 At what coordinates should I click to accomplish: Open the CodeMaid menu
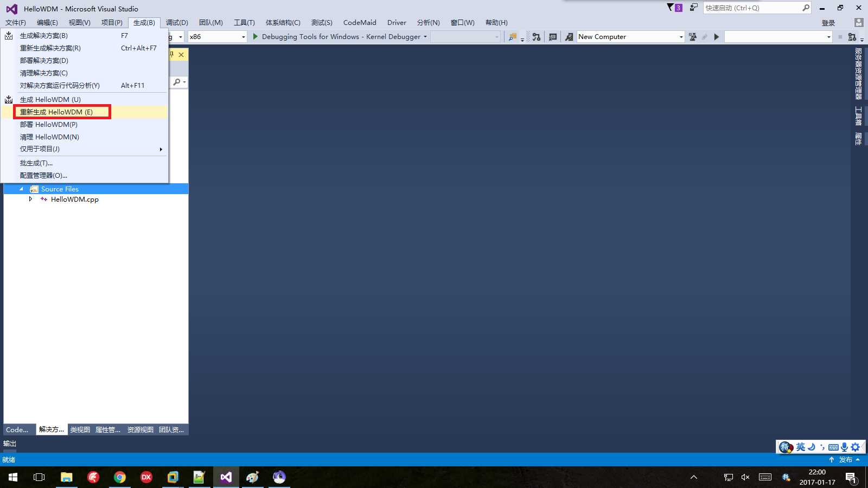tap(360, 23)
